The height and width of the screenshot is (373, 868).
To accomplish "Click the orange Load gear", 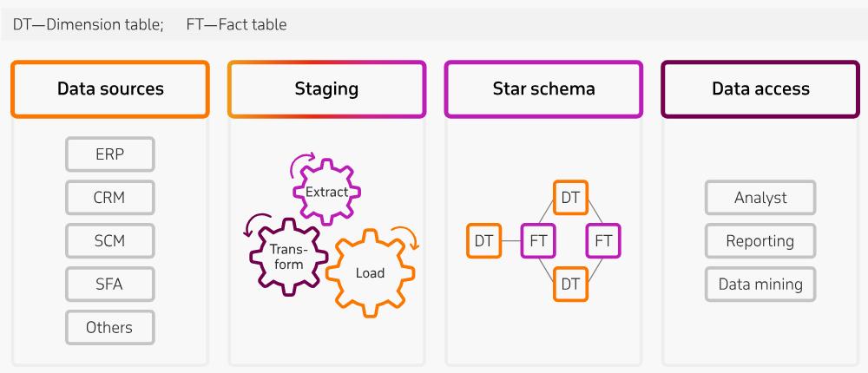I will coord(370,272).
